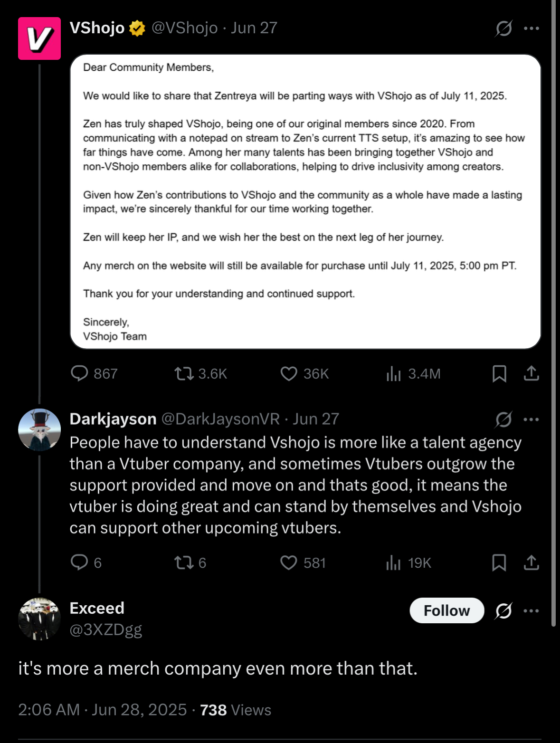Open more options on Exceed's post
Screen dimensions: 560x743
tap(531, 611)
